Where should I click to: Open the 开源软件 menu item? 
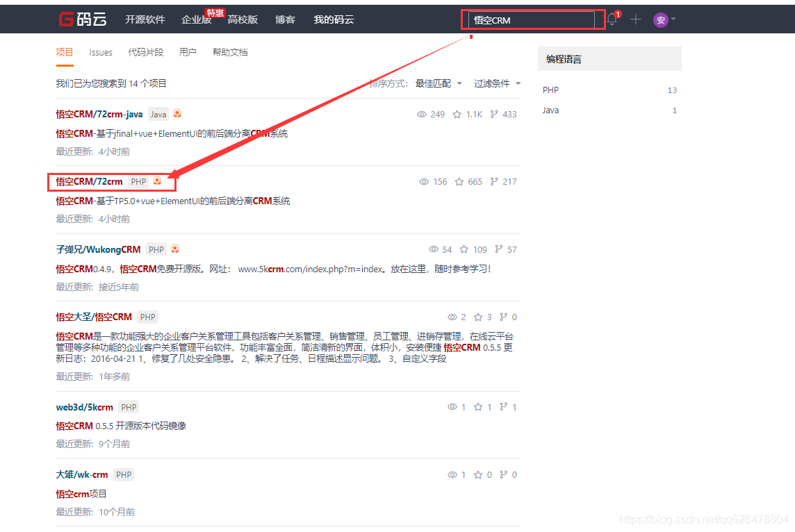click(145, 19)
